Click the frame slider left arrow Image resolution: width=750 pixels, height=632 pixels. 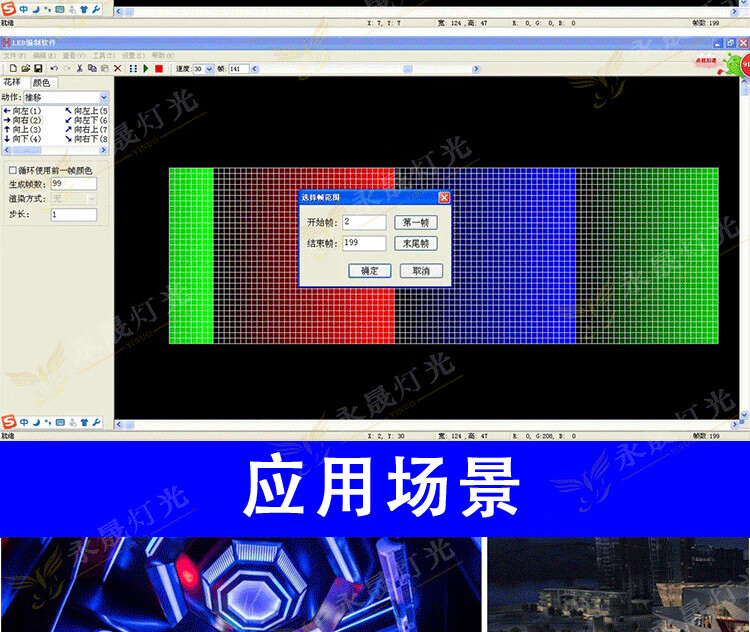click(x=255, y=69)
